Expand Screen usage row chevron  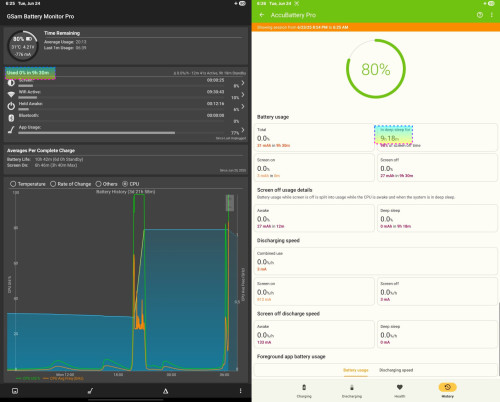243,83
